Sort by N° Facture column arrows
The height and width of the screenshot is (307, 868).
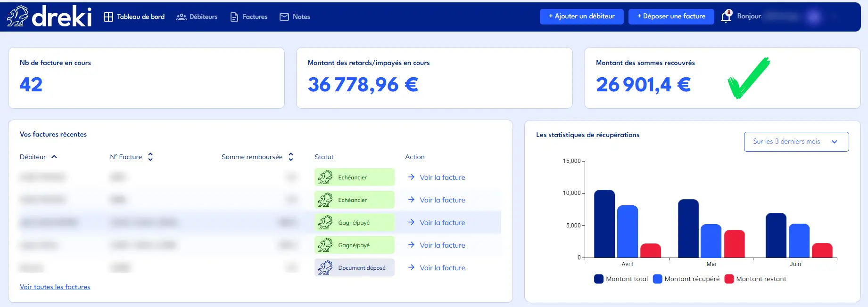pyautogui.click(x=150, y=157)
